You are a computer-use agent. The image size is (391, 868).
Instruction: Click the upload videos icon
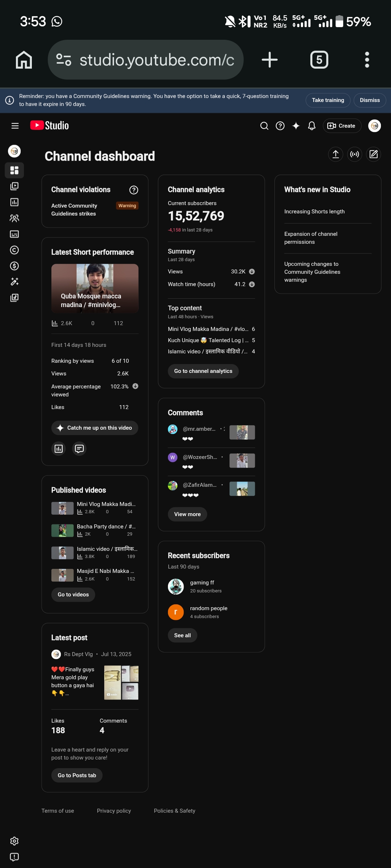pyautogui.click(x=336, y=154)
